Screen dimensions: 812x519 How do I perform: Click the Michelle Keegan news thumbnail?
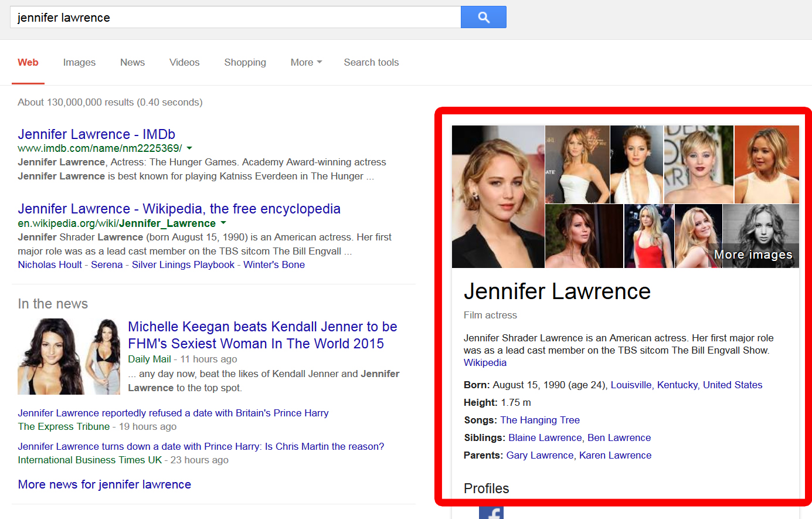[69, 357]
